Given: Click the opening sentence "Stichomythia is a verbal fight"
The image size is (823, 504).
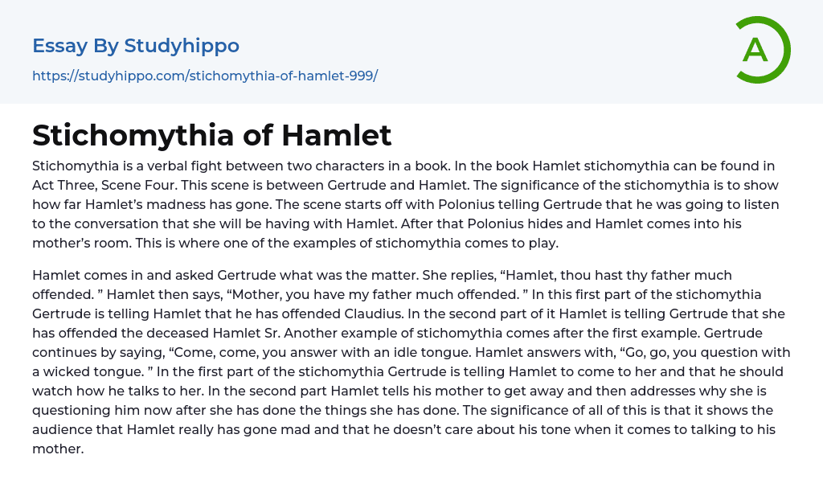Looking at the screenshot, I should (x=129, y=166).
